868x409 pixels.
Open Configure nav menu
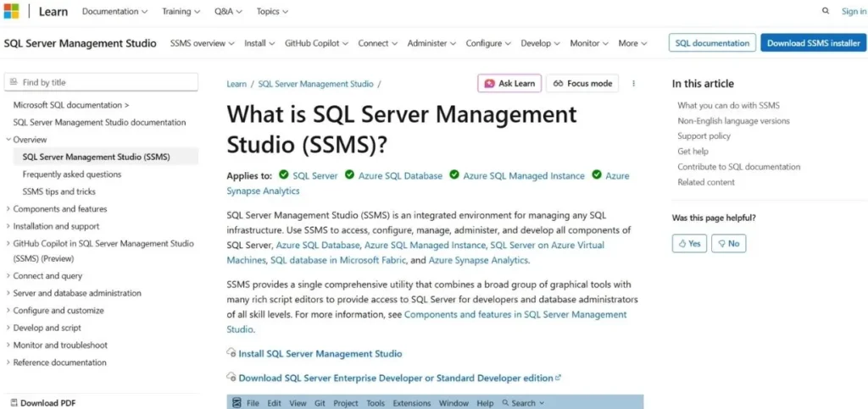pyautogui.click(x=487, y=43)
